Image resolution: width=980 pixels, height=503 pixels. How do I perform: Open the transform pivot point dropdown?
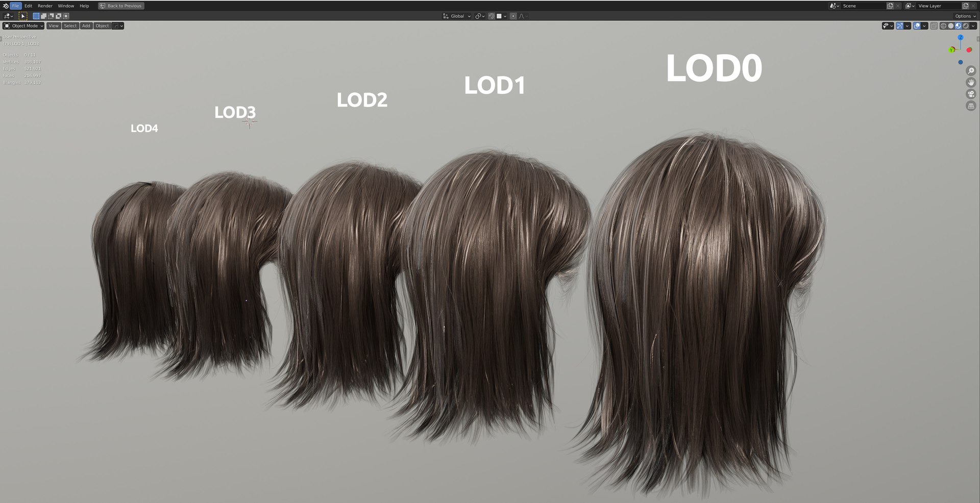[480, 16]
